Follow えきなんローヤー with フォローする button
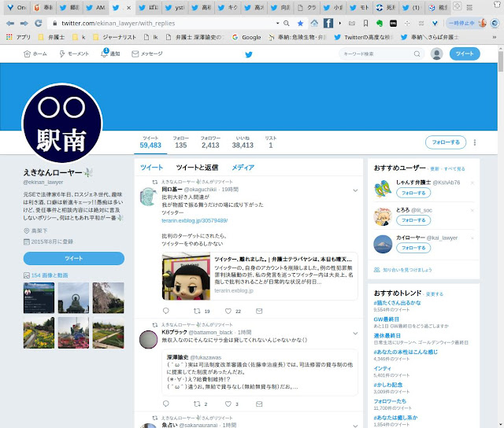Screen dimensions: 504x428 pos(446,142)
